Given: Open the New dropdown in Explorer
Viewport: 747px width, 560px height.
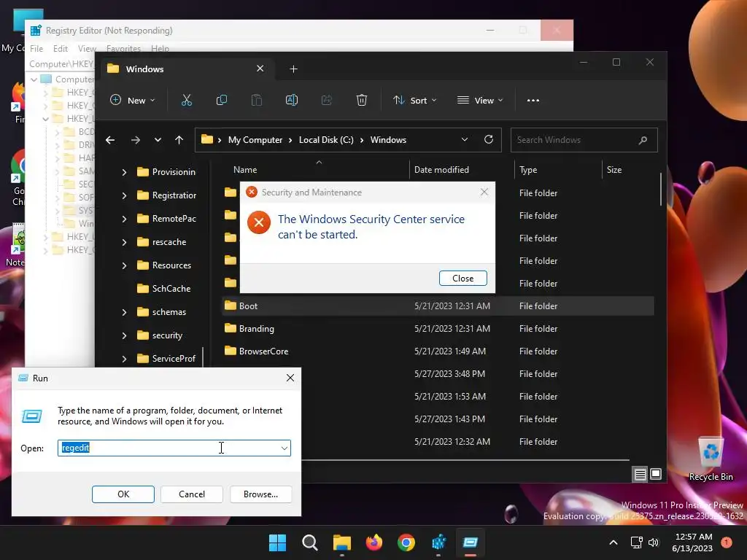Looking at the screenshot, I should (133, 101).
